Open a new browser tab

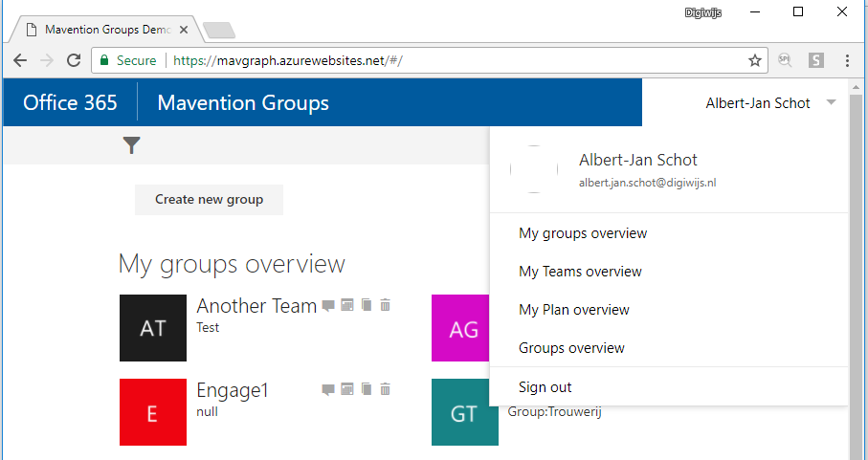pos(219,31)
